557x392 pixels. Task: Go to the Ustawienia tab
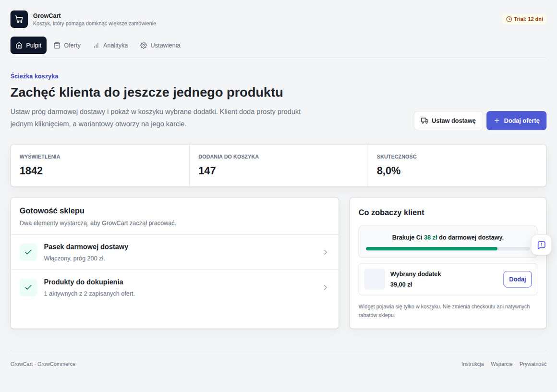pyautogui.click(x=160, y=45)
